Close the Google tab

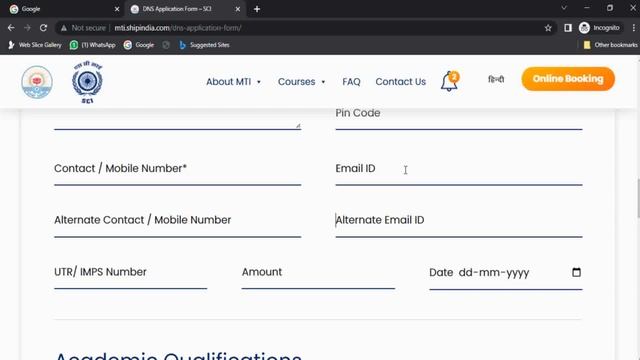point(117,9)
